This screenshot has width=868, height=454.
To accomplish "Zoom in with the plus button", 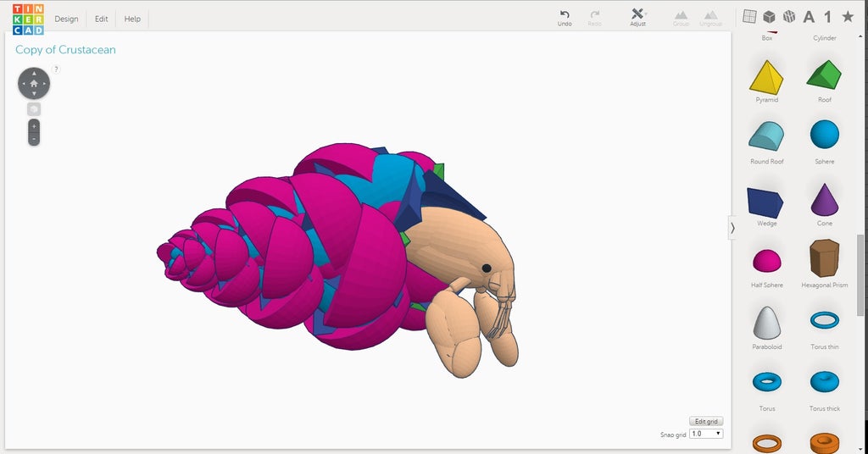I will pos(34,126).
